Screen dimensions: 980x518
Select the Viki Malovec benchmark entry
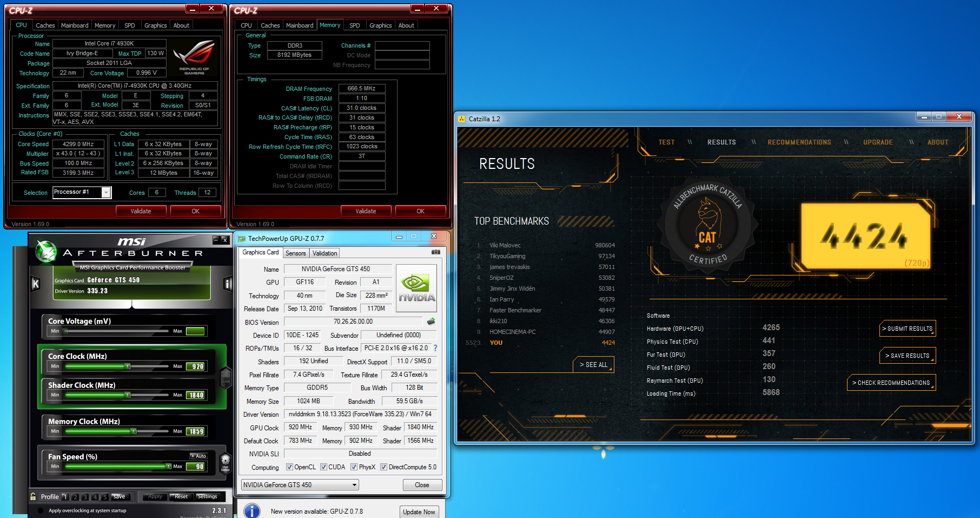[x=545, y=245]
